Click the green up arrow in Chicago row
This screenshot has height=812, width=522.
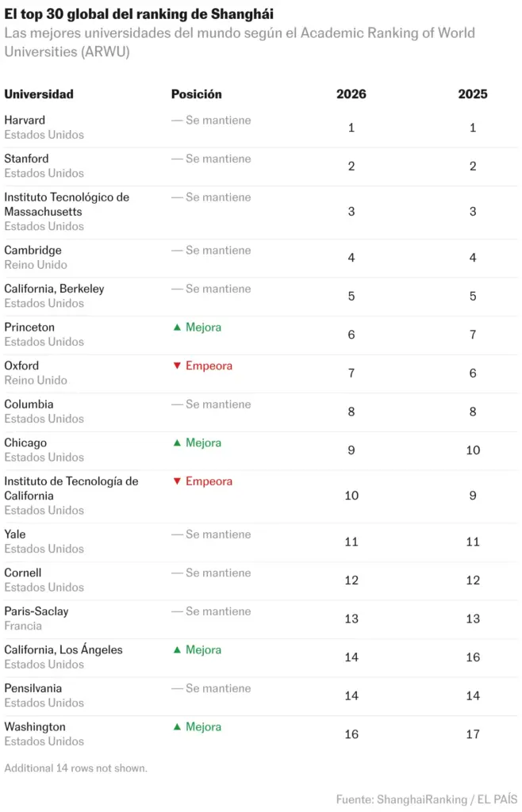(x=177, y=442)
